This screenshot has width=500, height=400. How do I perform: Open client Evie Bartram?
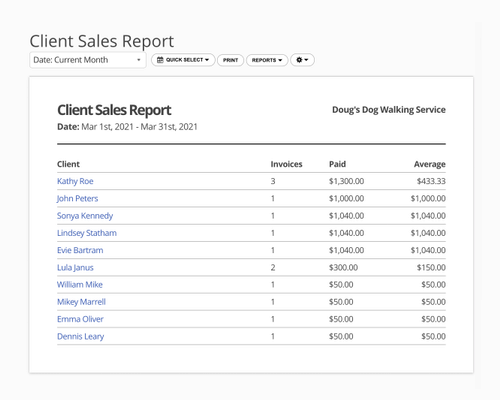coord(80,250)
